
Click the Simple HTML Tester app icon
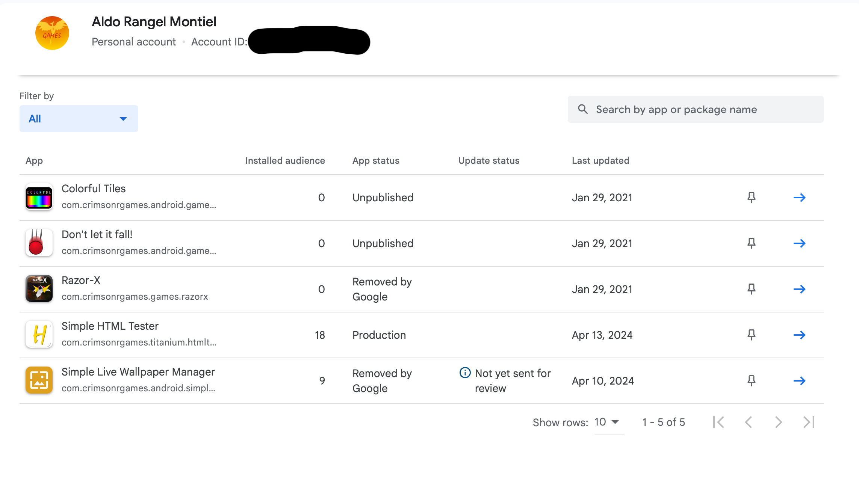(x=39, y=334)
